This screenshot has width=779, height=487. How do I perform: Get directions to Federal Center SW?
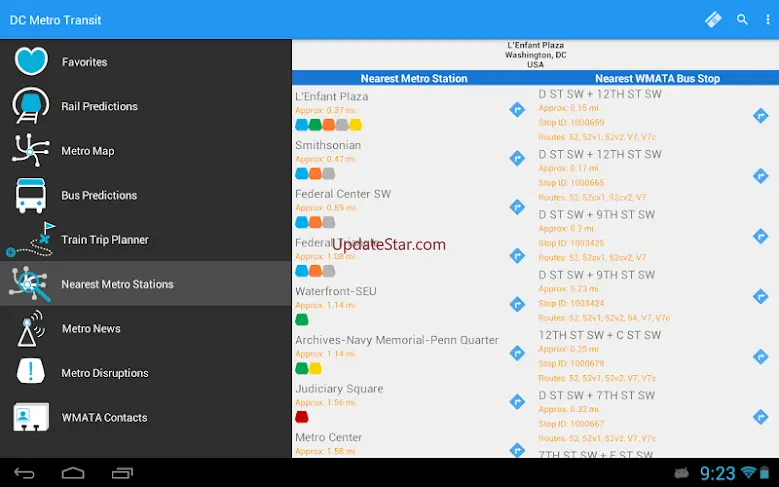pos(517,207)
